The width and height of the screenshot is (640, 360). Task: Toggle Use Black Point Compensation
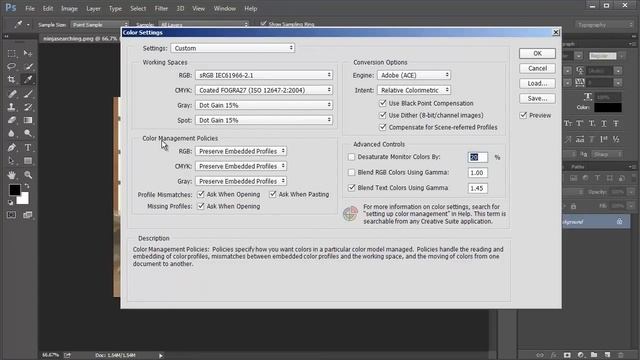tap(382, 103)
